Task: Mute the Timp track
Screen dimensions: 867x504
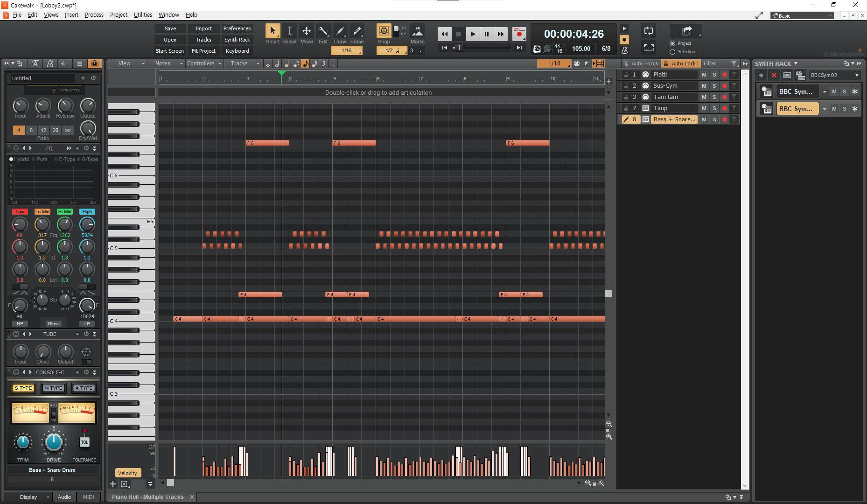Action: [704, 108]
